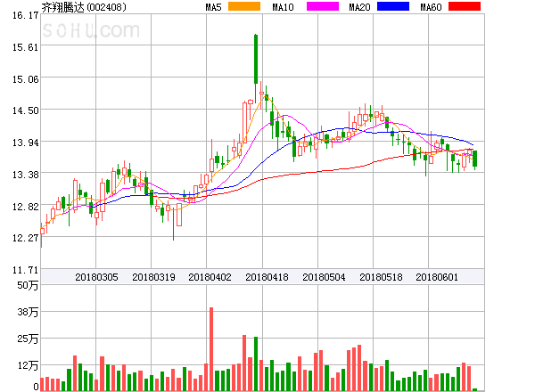The width and height of the screenshot is (535, 392).
Task: Click the 50万 volume axis label
Action: tap(28, 285)
